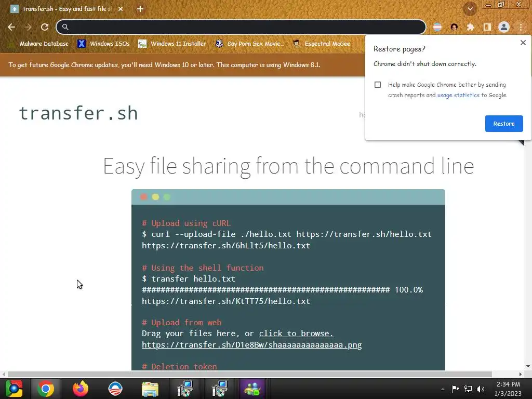Open a new tab with the plus button
Screen dimensions: 532x399
(140, 9)
